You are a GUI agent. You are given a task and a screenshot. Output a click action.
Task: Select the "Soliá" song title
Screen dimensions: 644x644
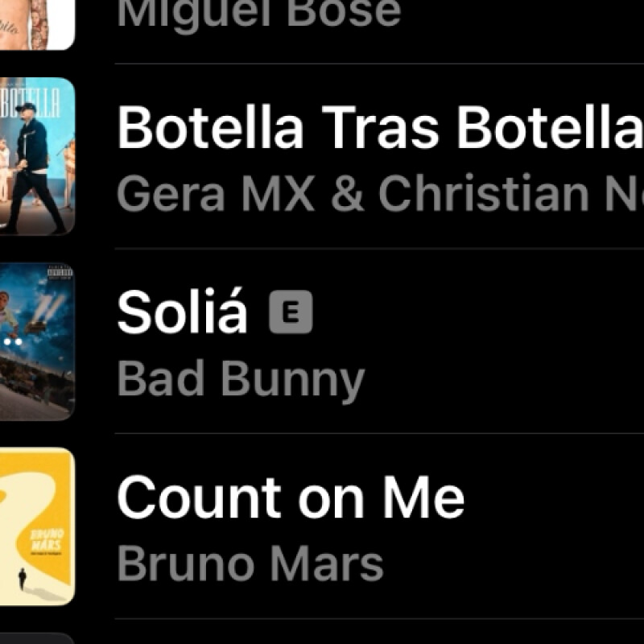pyautogui.click(x=182, y=312)
